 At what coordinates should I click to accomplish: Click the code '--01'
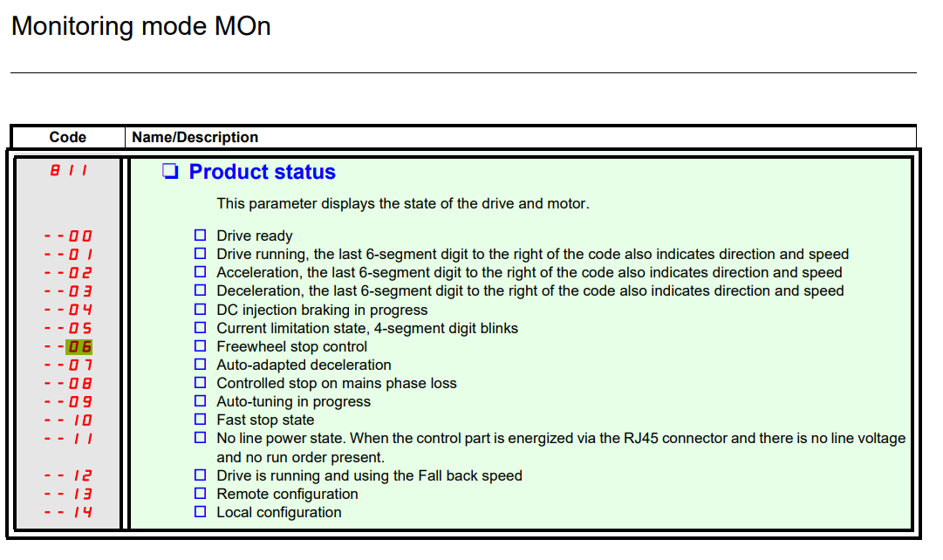pyautogui.click(x=68, y=255)
